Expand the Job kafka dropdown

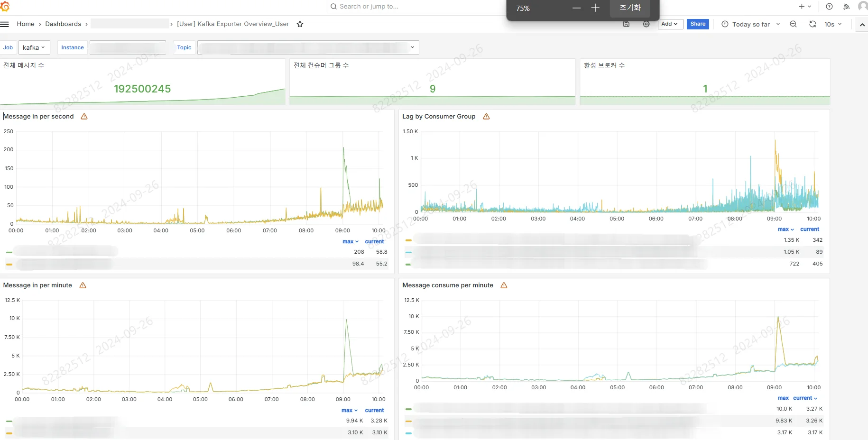pyautogui.click(x=34, y=47)
